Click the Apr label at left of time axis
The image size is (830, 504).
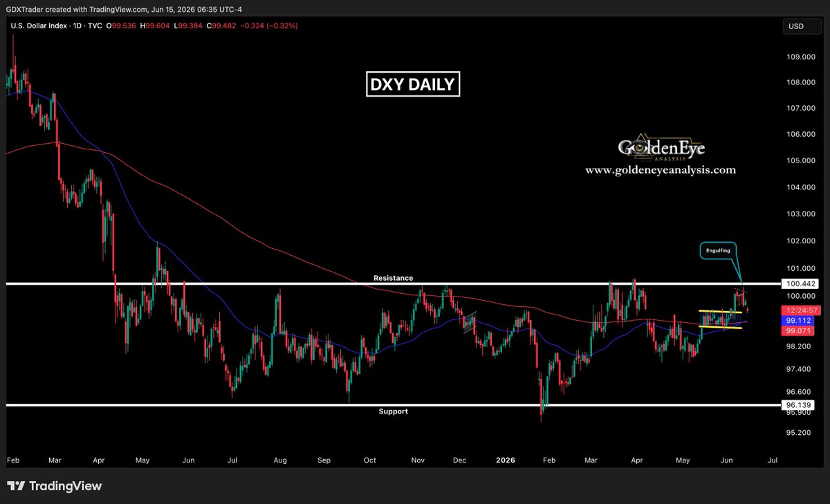[x=98, y=459]
